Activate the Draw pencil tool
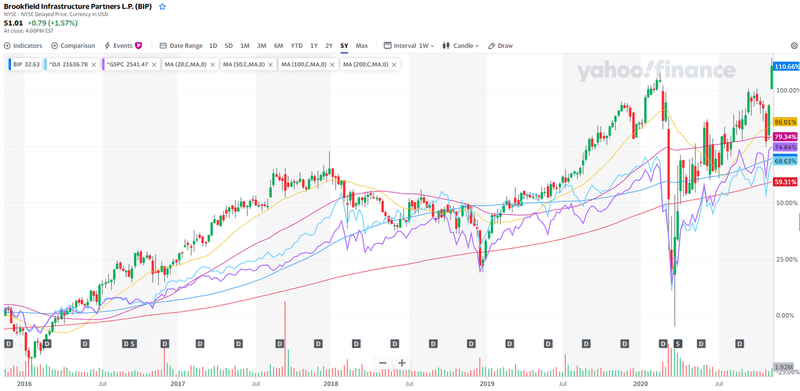This screenshot has width=800, height=391. point(501,45)
